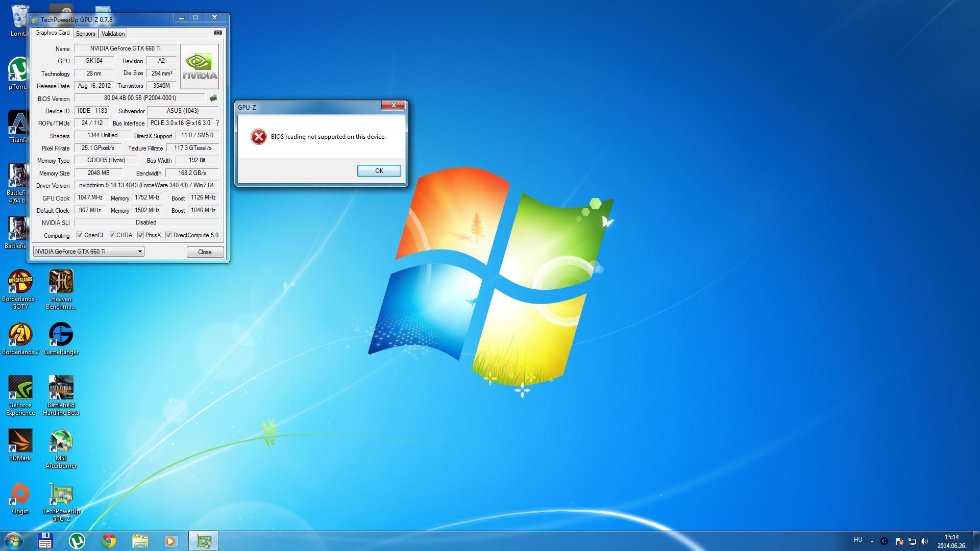Click the Memory Type GDDR5 (Hynix) value
980x551 pixels.
(x=106, y=160)
